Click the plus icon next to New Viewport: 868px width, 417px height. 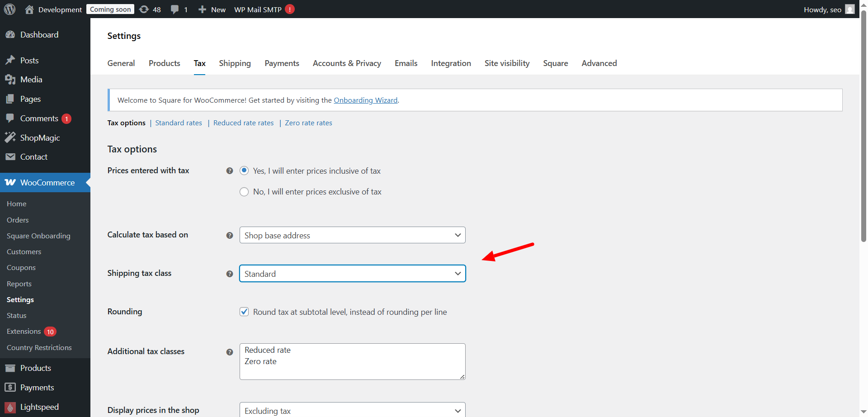click(202, 9)
